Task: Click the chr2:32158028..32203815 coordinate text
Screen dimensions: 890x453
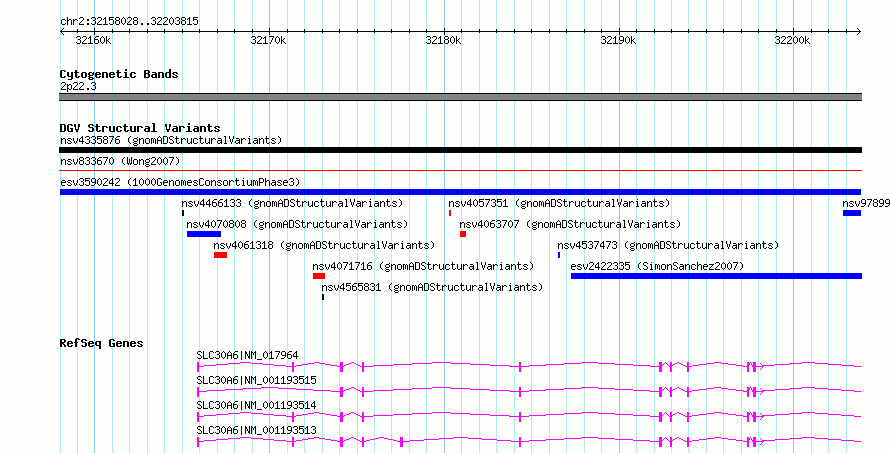Action: pyautogui.click(x=129, y=22)
